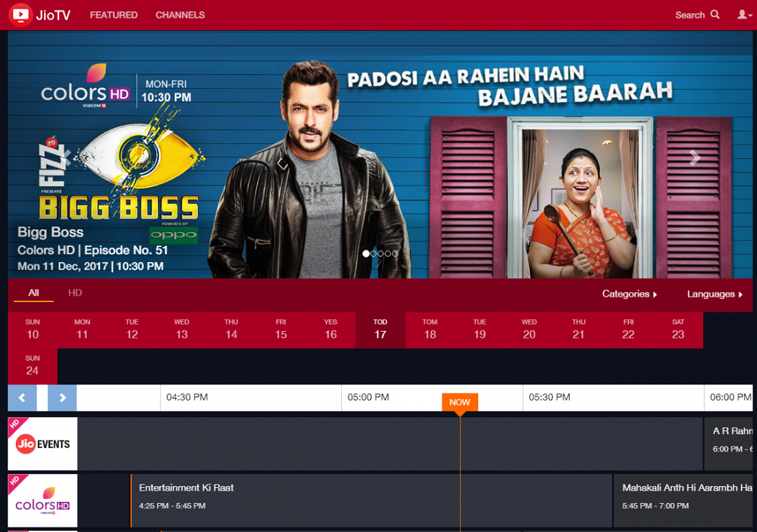Open the A R Rahman program slot
Screen dimensions: 757x532
728,444
